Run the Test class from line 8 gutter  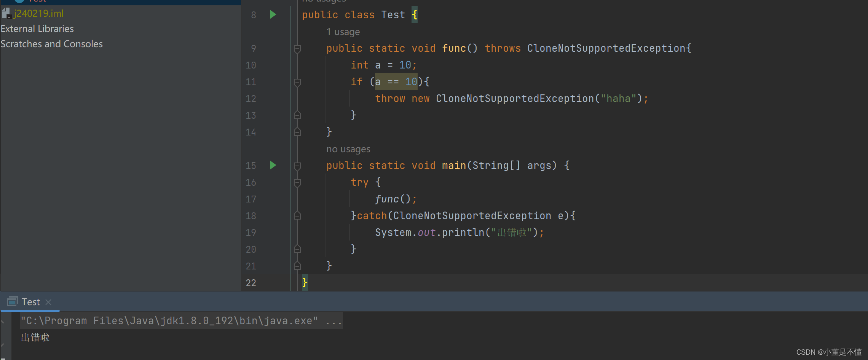[x=273, y=15]
